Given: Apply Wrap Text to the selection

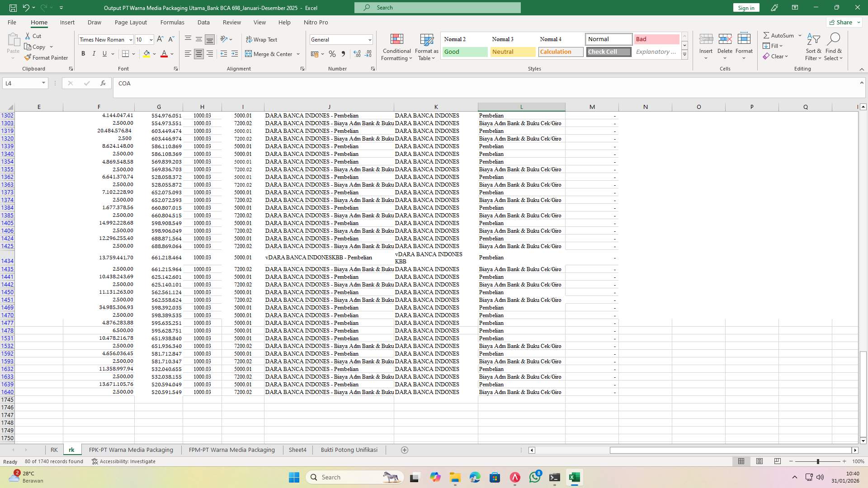Looking at the screenshot, I should pyautogui.click(x=262, y=39).
